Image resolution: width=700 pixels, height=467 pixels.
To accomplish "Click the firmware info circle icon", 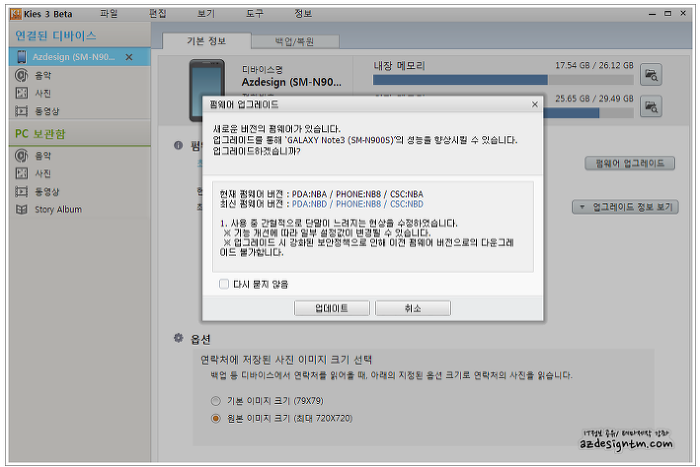I will coord(178,145).
